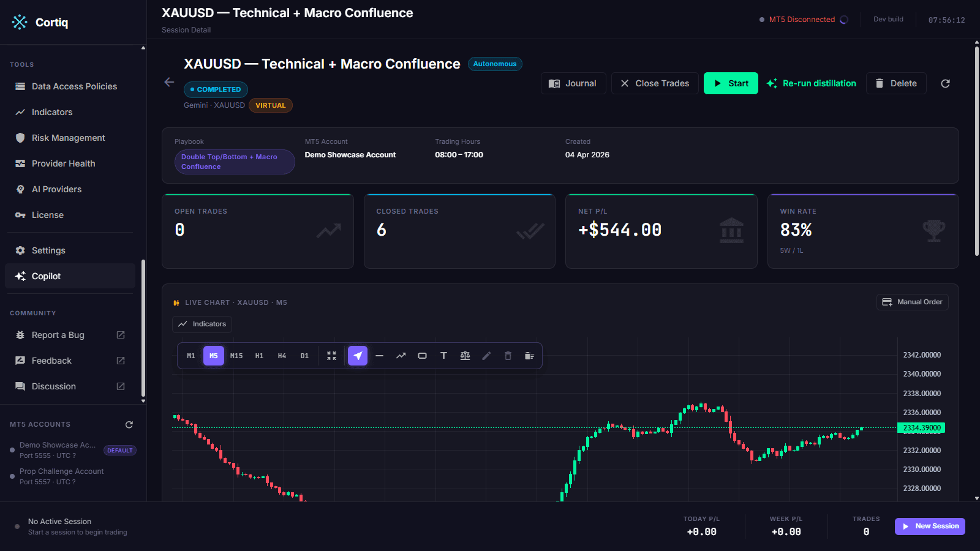Refresh session details with reload icon
980x551 pixels.
(945, 83)
